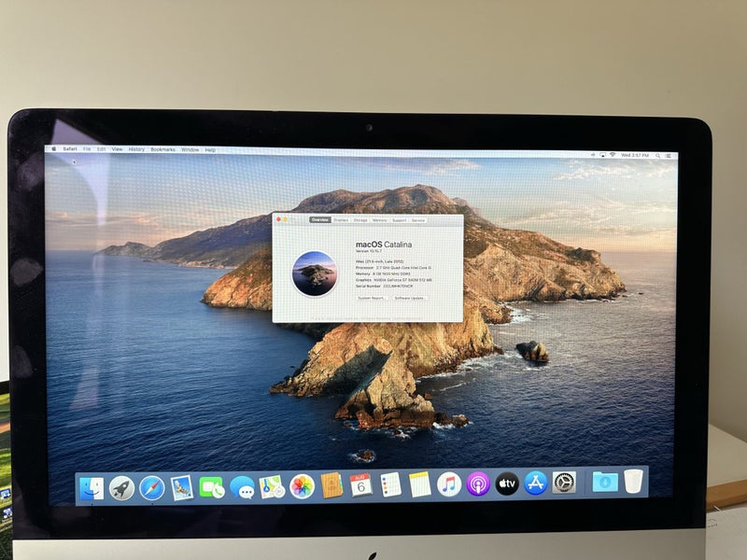The height and width of the screenshot is (560, 747).
Task: Switch to the Storage tab
Action: pos(360,220)
